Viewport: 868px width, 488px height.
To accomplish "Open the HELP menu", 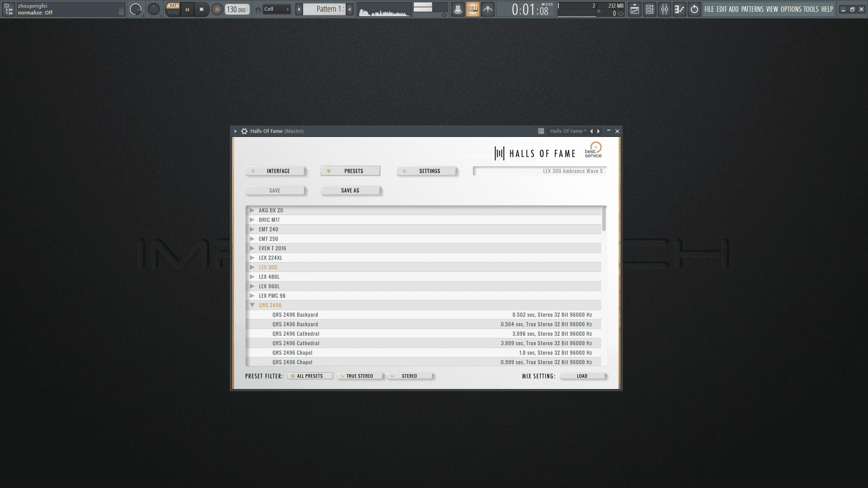I will pyautogui.click(x=827, y=9).
